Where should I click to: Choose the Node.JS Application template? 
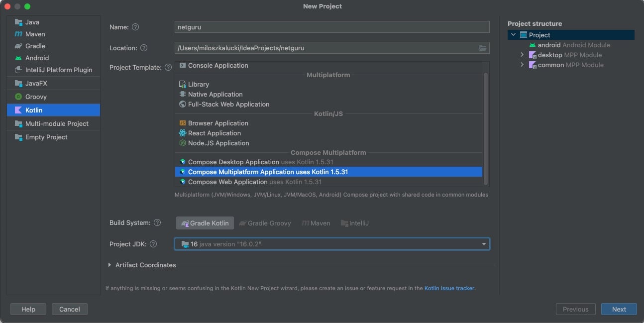point(217,143)
